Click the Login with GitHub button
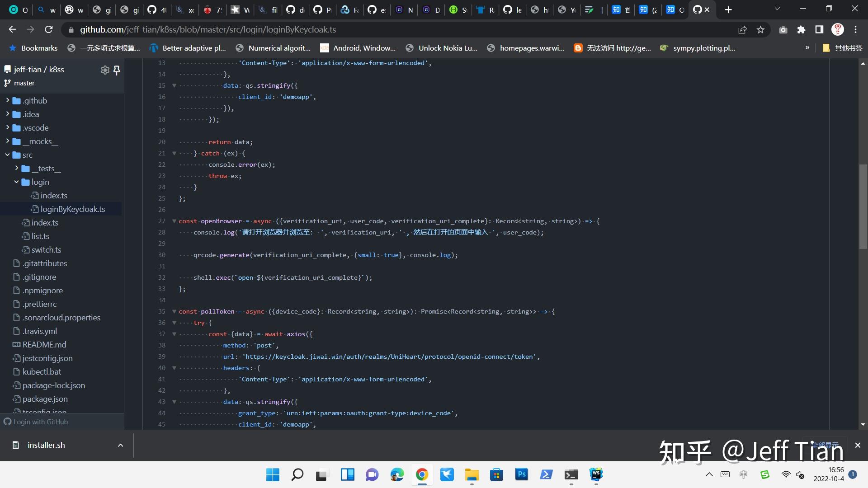The height and width of the screenshot is (488, 868). (36, 422)
